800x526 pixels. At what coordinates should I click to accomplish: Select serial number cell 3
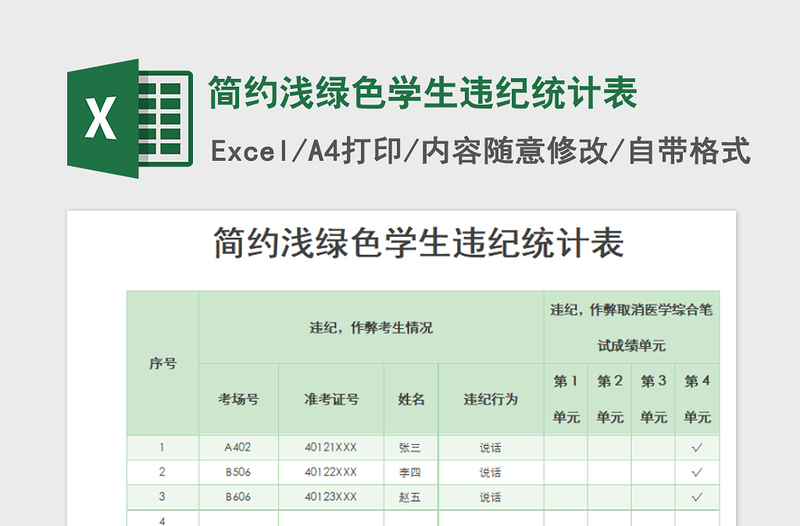pyautogui.click(x=163, y=497)
